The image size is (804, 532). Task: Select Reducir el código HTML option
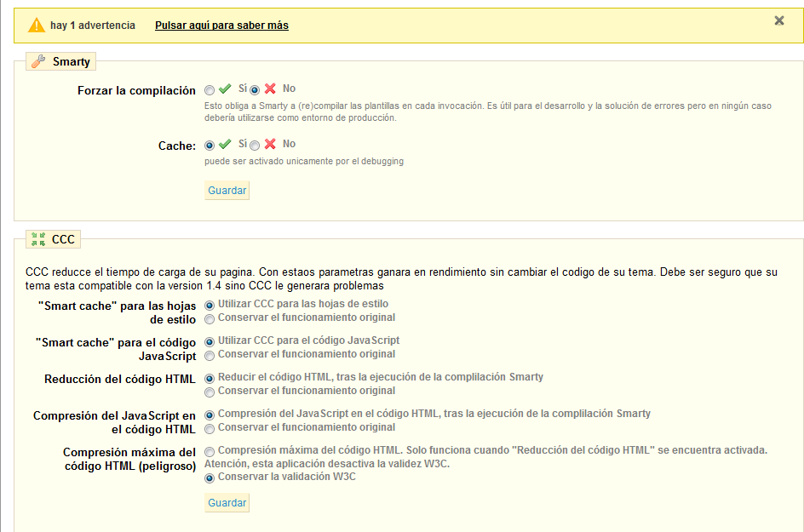[210, 377]
